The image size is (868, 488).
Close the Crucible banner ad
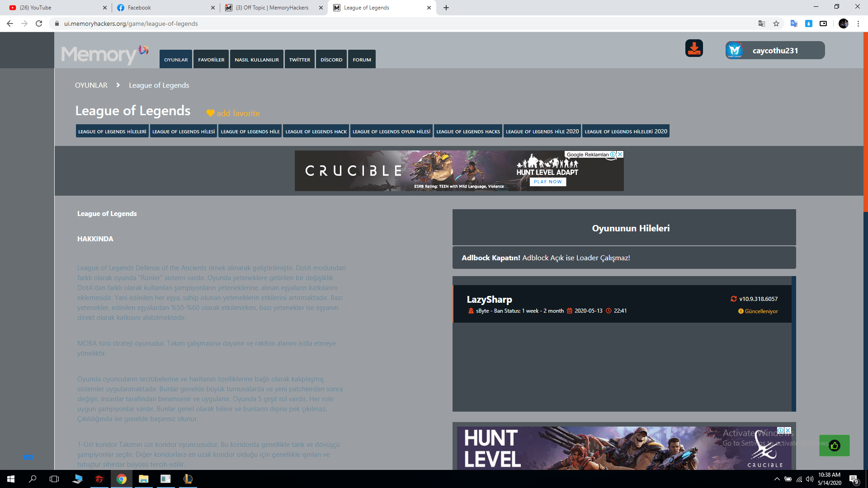click(620, 155)
